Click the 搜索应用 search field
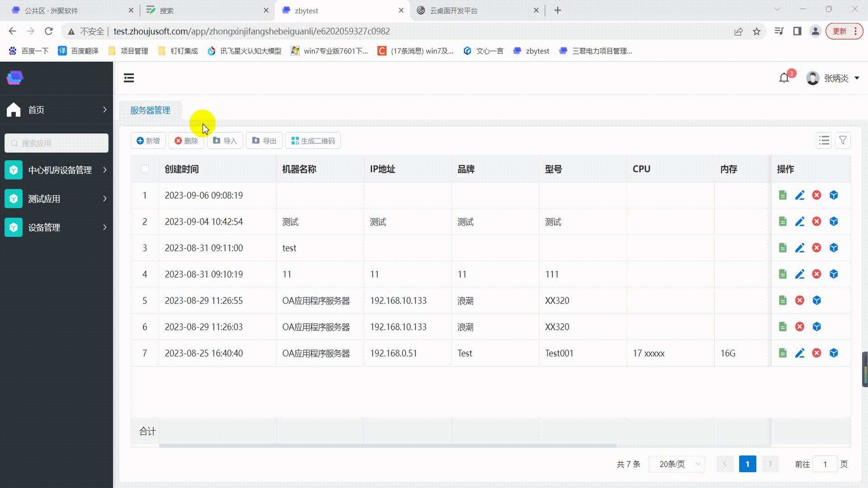 coord(57,143)
